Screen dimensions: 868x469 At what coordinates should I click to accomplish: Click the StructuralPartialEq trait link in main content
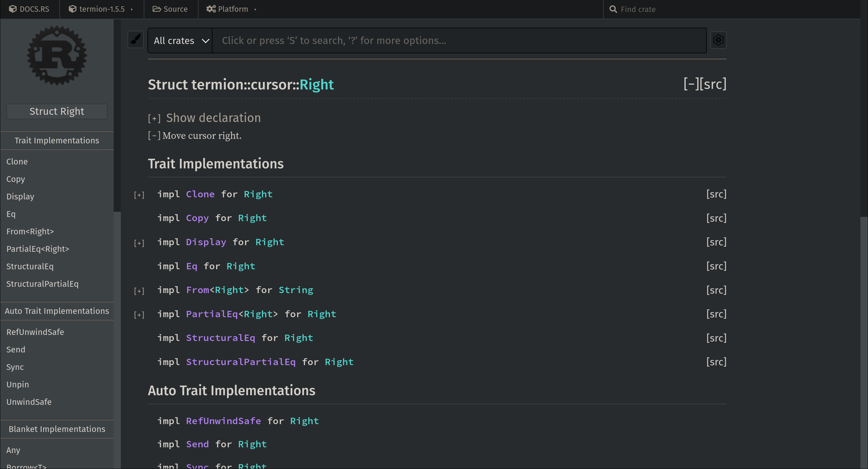click(x=241, y=361)
